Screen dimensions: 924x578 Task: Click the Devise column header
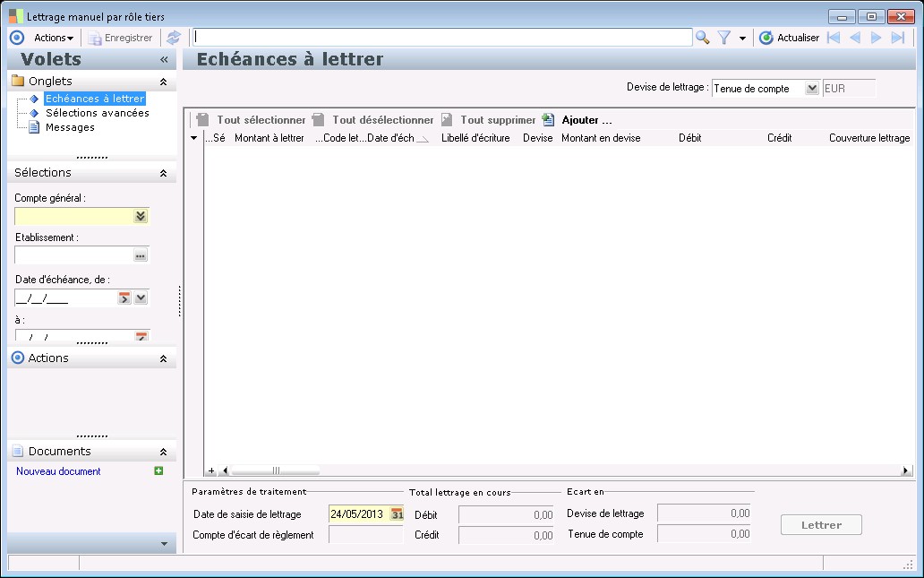pos(537,138)
